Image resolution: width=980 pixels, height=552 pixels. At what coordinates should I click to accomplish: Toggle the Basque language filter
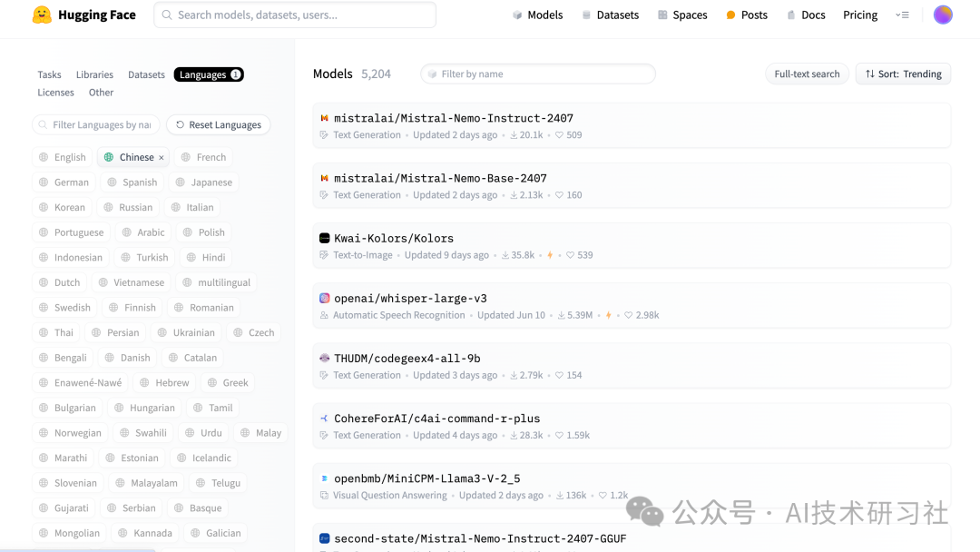(x=198, y=508)
